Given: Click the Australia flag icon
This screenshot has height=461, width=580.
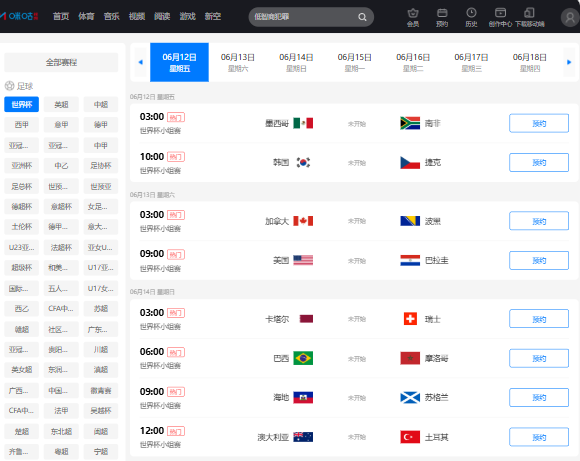Looking at the screenshot, I should [303, 437].
